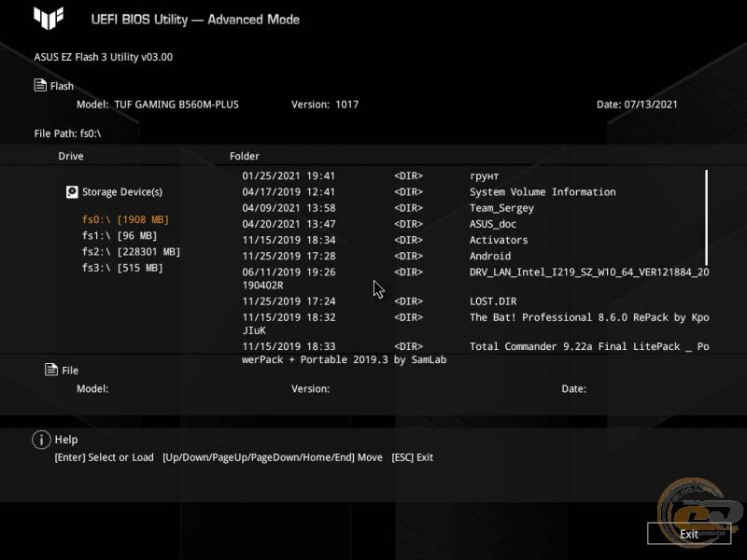Select drive fs2:\ [228301 MB]
Screen dimensions: 747x560
coord(131,252)
